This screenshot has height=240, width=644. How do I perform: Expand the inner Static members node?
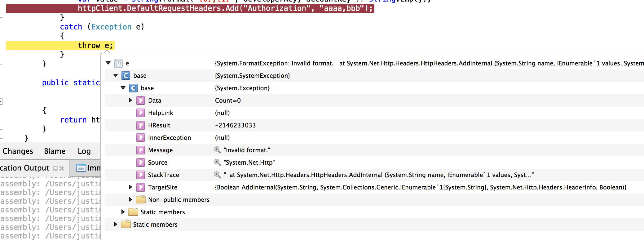123,212
